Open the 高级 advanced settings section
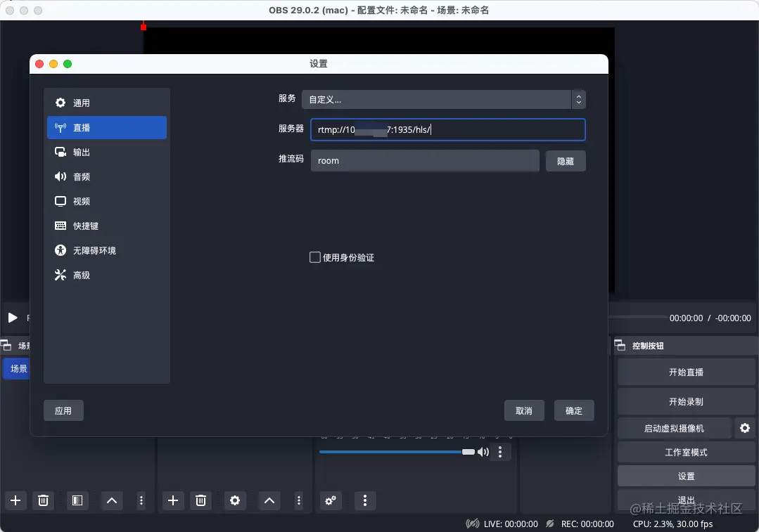Viewport: 759px width, 532px height. tap(106, 275)
